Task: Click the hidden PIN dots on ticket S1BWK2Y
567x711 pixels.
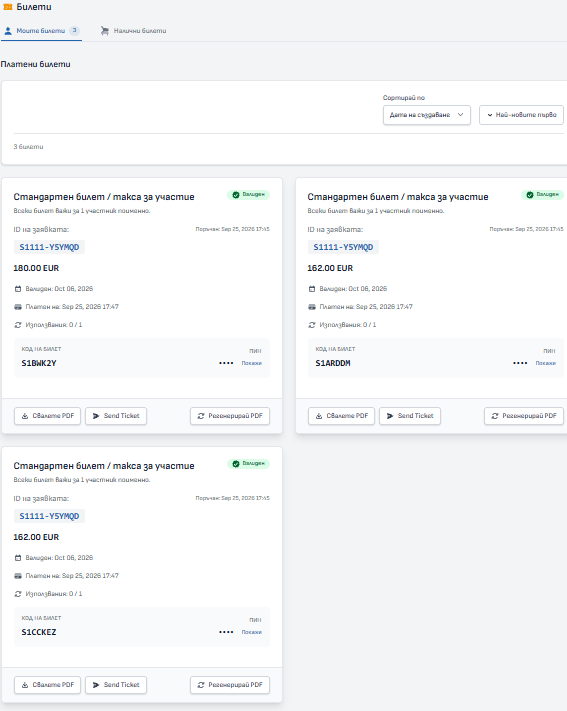Action: (226, 363)
